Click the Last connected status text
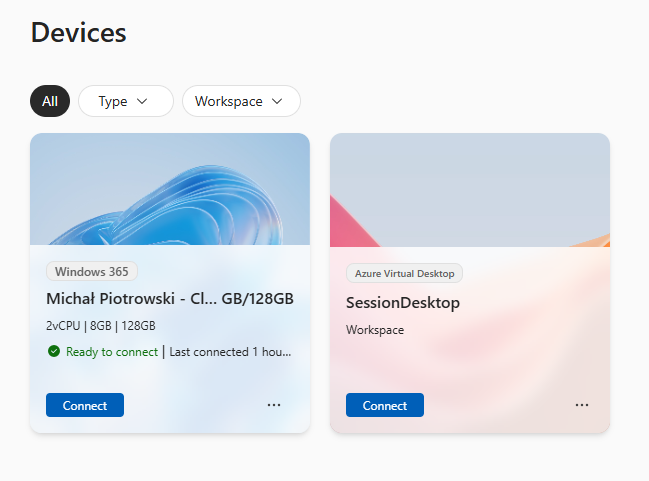The image size is (649, 481). 230,352
